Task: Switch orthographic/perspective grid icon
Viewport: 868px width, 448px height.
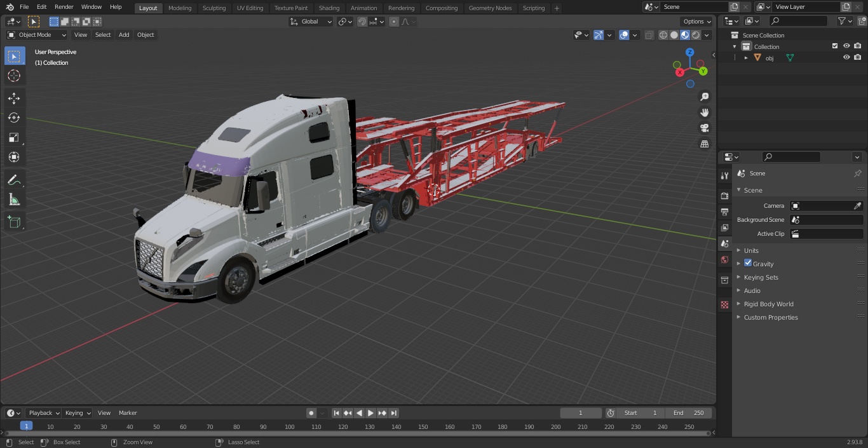Action: 705,144
